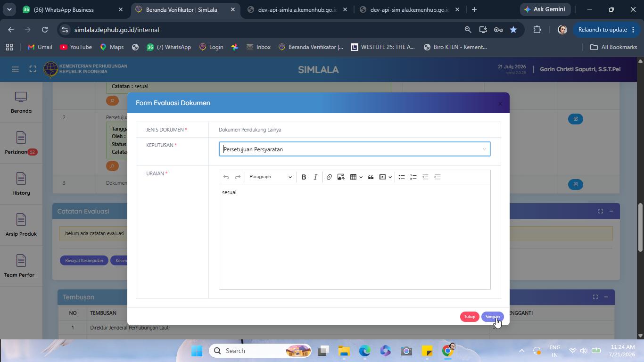Click the Simpan button
The height and width of the screenshot is (362, 644).
click(492, 317)
